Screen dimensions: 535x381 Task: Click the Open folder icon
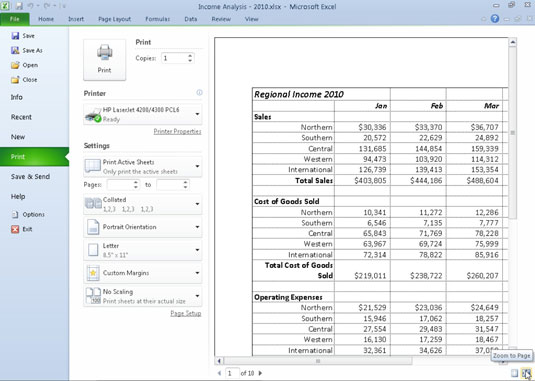(15, 65)
